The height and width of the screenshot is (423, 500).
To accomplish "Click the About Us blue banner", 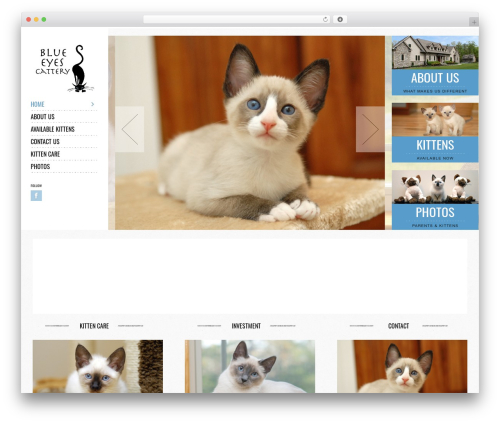I will coord(435,82).
